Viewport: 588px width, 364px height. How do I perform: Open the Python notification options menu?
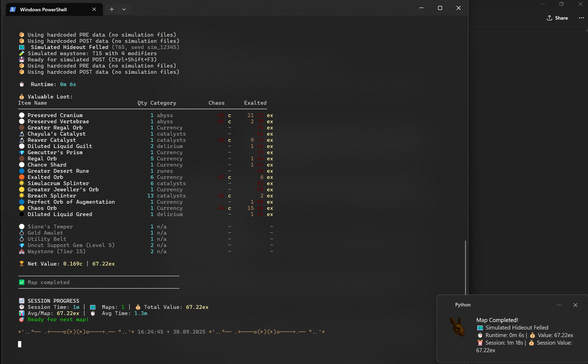(559, 305)
